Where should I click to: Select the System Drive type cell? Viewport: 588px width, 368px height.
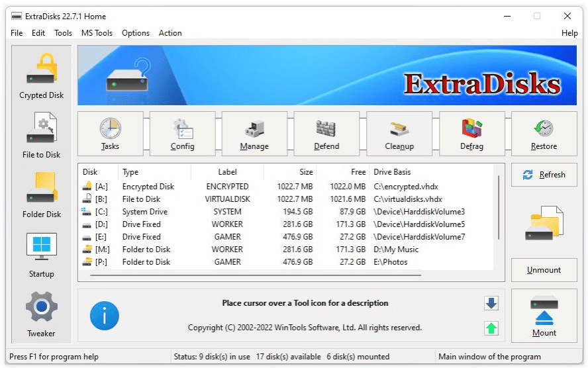point(145,212)
